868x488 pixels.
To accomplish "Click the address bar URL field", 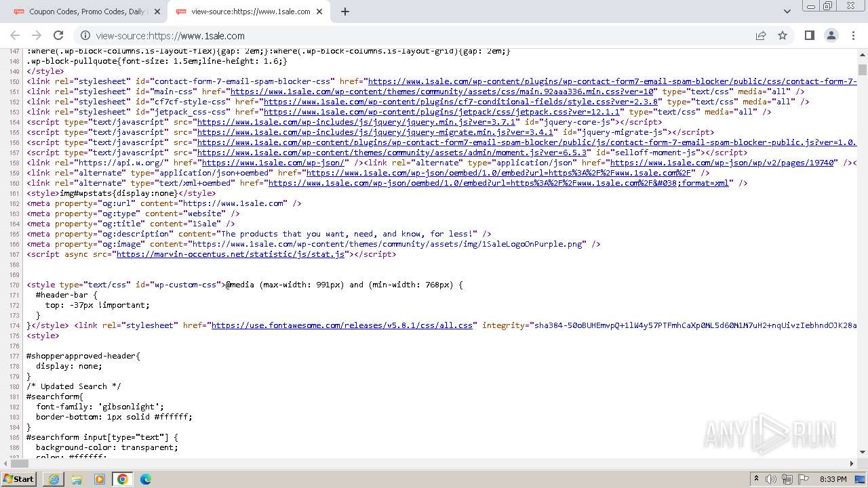I will click(420, 35).
